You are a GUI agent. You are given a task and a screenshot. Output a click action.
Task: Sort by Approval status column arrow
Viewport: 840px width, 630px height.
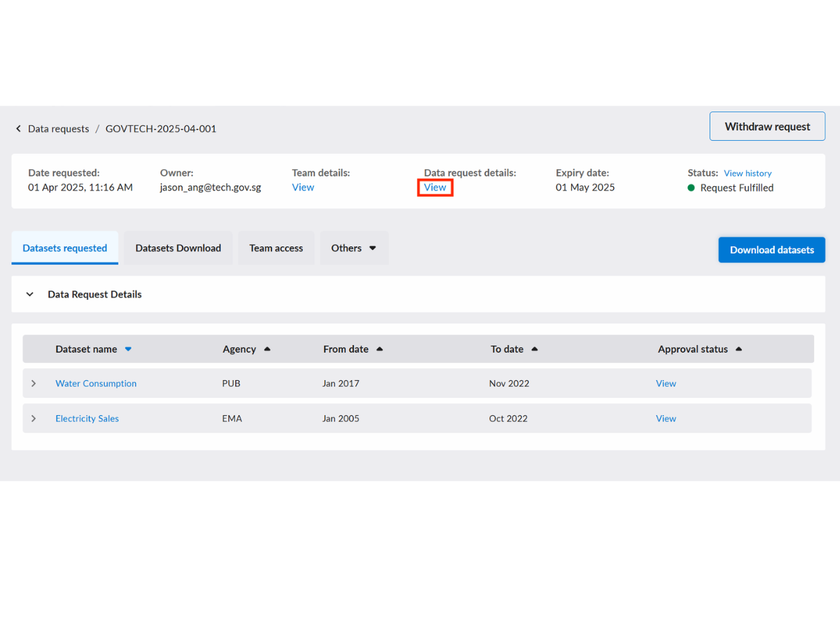[739, 349]
